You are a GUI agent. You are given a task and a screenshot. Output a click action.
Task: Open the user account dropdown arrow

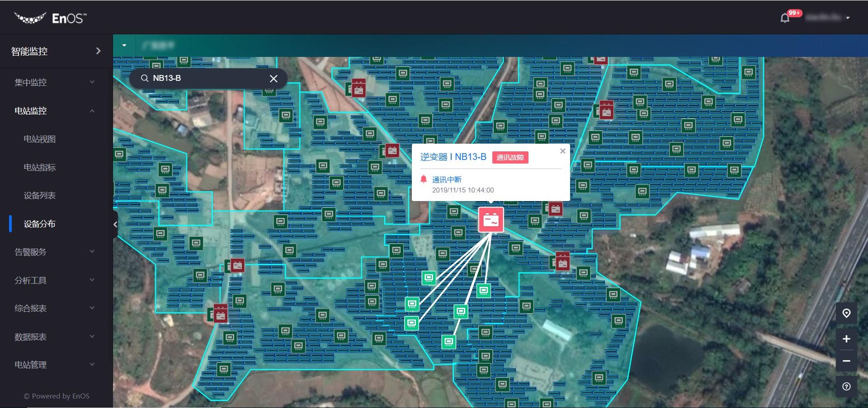(x=848, y=18)
